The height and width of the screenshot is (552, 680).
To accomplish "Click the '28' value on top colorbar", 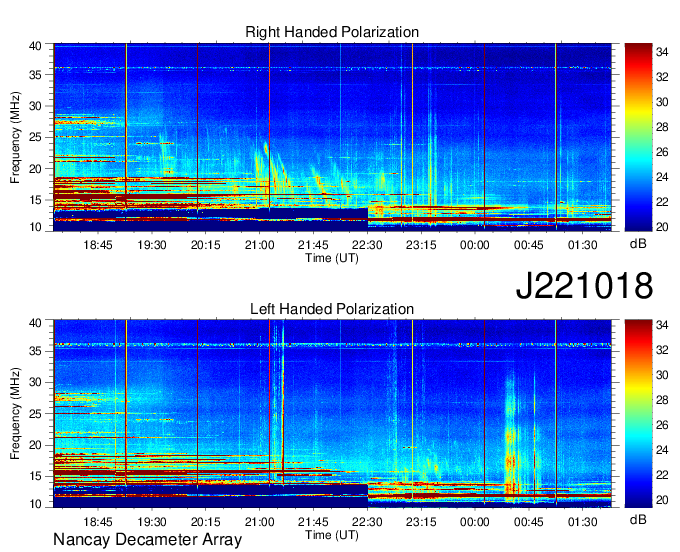I will point(662,127).
